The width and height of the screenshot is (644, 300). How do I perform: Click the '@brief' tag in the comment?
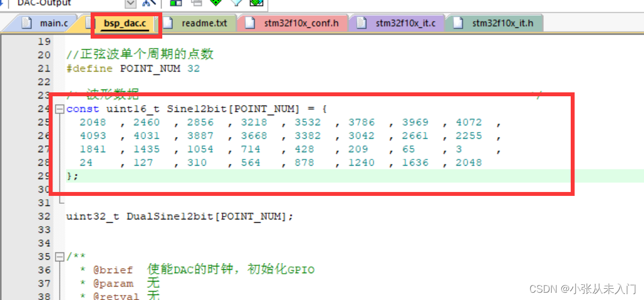(113, 270)
